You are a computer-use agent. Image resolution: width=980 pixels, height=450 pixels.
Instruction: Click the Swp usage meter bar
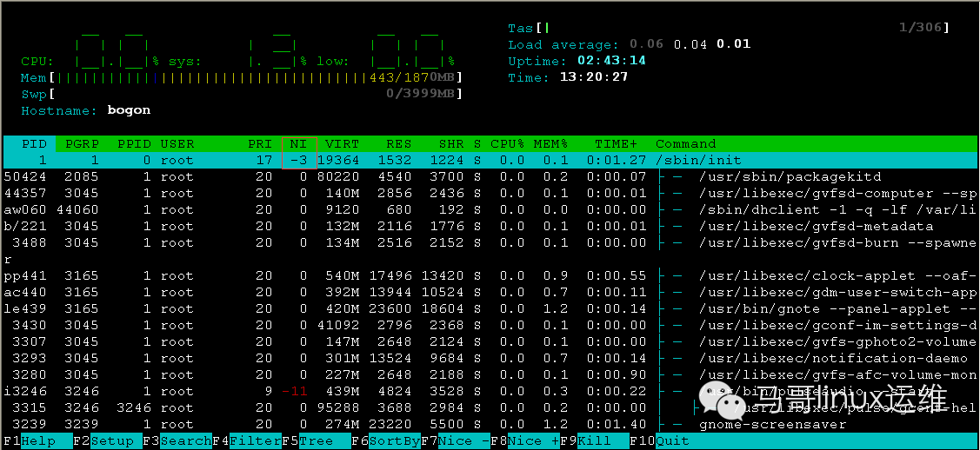coord(241,94)
